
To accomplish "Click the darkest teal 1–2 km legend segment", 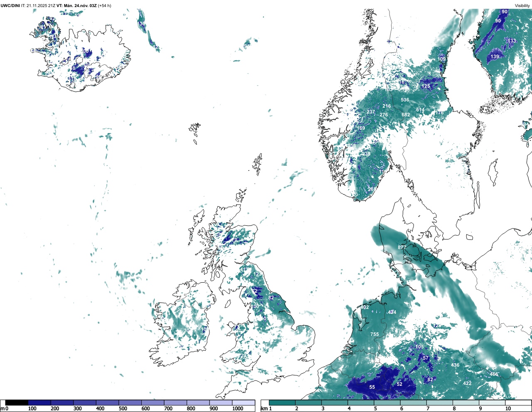I will pos(282,402).
